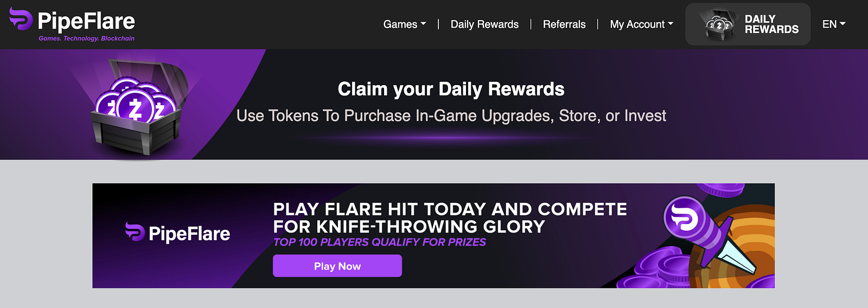Click the PipeFlare logo icon in header
Viewport: 868px width, 308px height.
click(x=21, y=19)
